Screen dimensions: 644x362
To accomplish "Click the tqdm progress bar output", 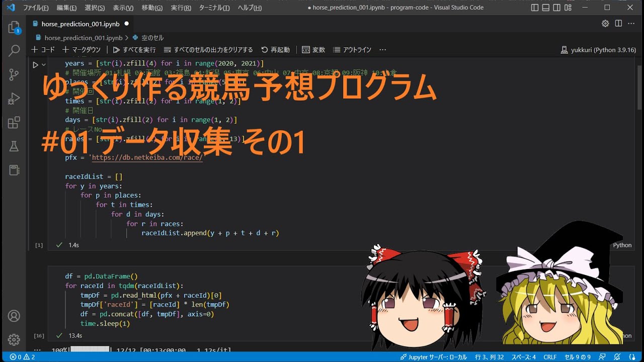I will tap(141, 349).
